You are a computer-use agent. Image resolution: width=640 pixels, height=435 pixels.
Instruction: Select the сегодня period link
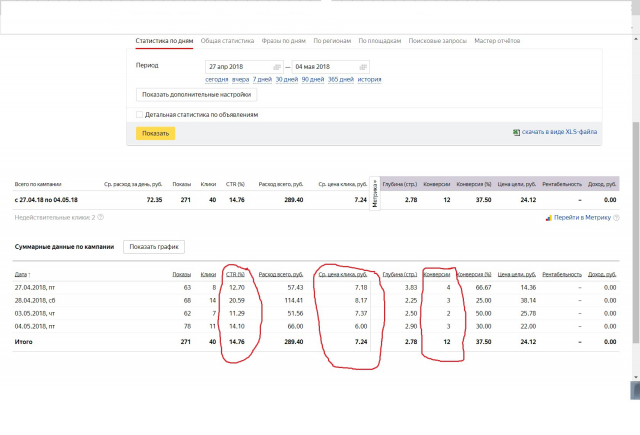[x=216, y=80]
